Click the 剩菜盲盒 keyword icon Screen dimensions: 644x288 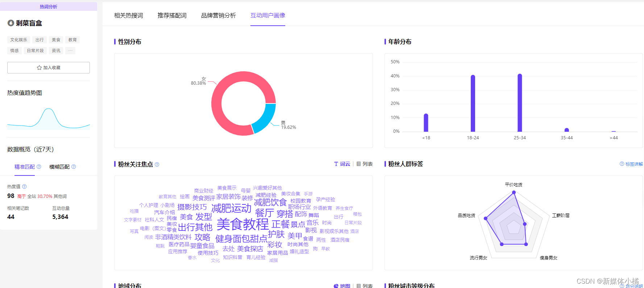coord(11,23)
